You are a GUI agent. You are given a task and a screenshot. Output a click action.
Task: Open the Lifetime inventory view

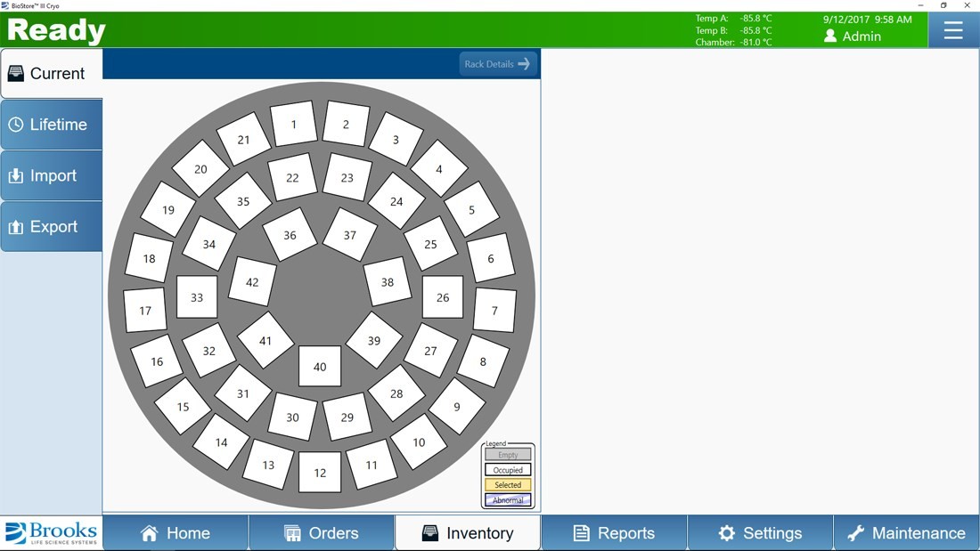click(x=52, y=125)
